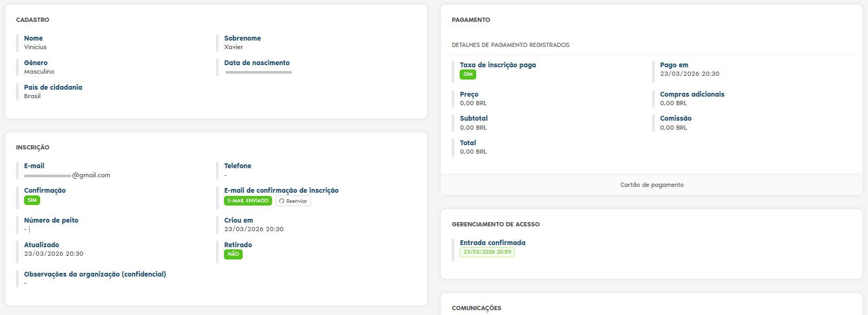Select the Gênero value Masculino
This screenshot has height=315, width=868.
pos(39,72)
